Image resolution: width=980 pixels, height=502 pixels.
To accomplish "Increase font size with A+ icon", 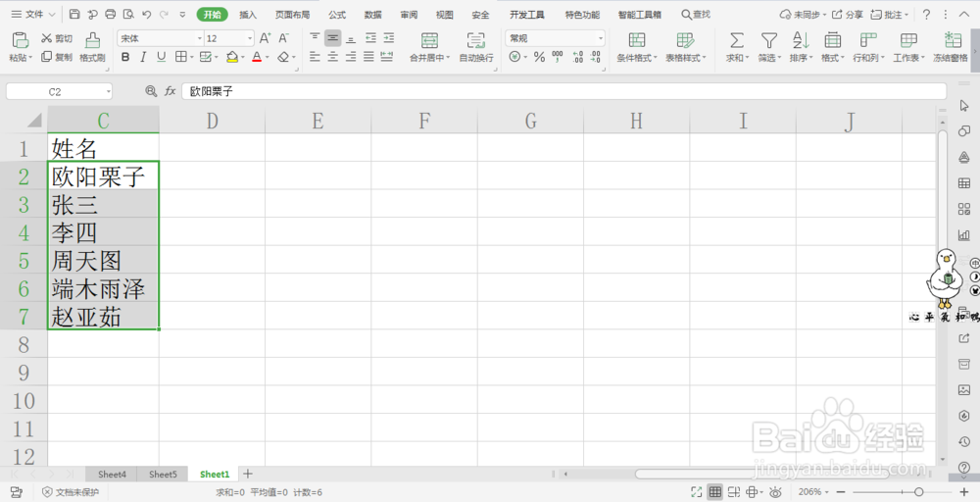I will click(265, 38).
